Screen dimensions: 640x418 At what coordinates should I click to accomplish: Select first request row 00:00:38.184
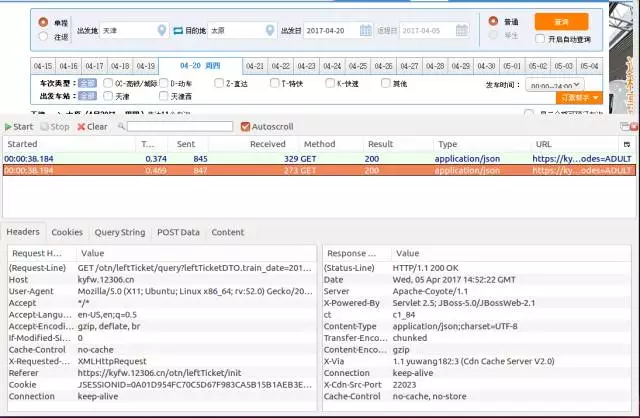(319, 159)
